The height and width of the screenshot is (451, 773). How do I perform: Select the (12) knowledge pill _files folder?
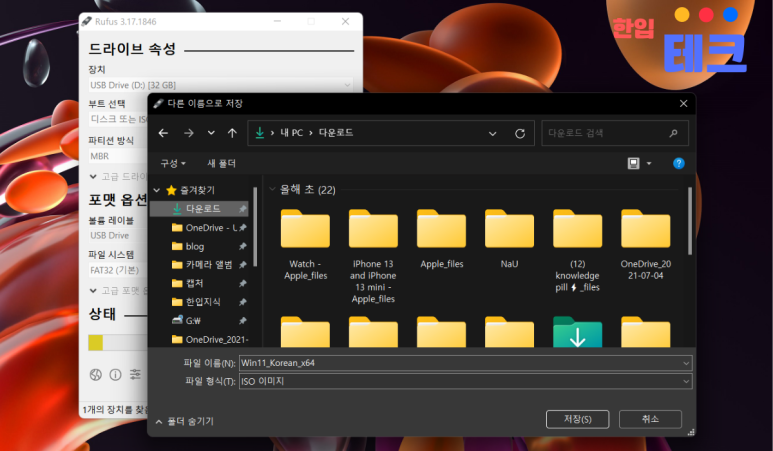577,250
